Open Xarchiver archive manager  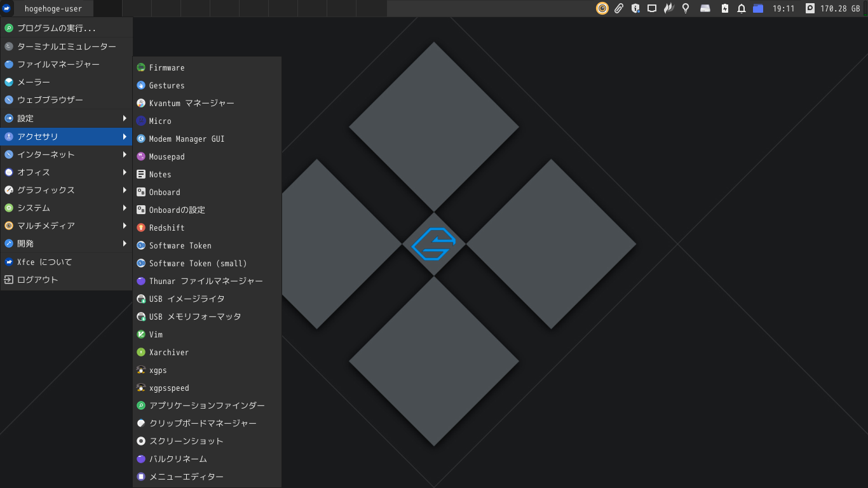[207, 352]
